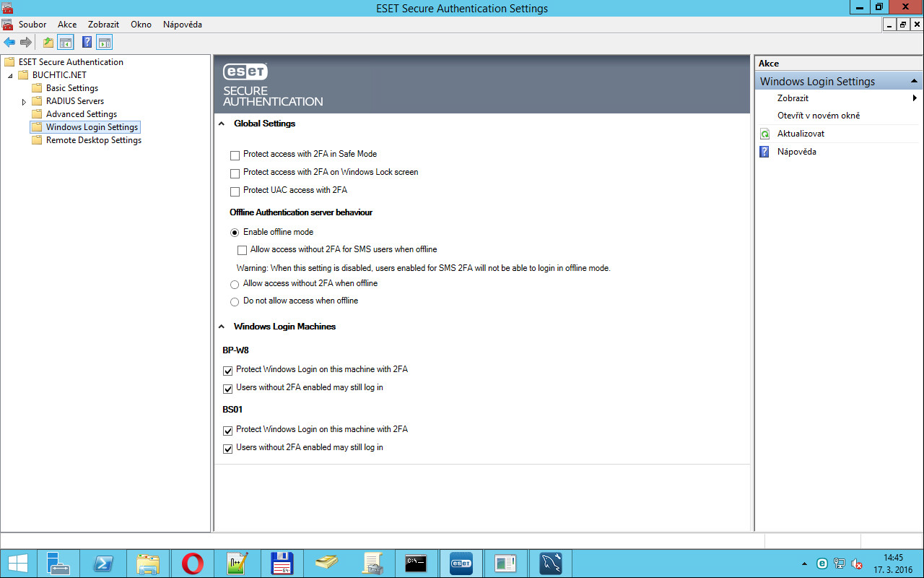
Task: Go up one level with folder-arrow icon
Action: [48, 43]
